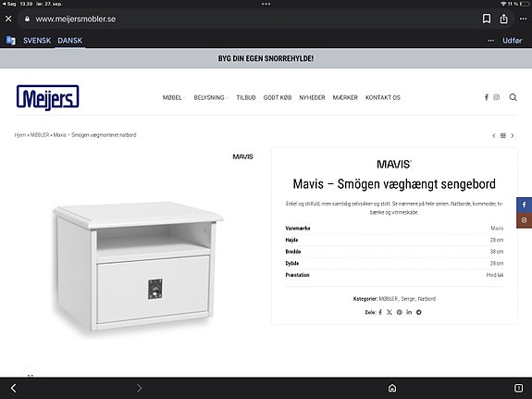Go to Hjem in the breadcrumb
Viewport: 532px width, 399px height.
(x=20, y=135)
